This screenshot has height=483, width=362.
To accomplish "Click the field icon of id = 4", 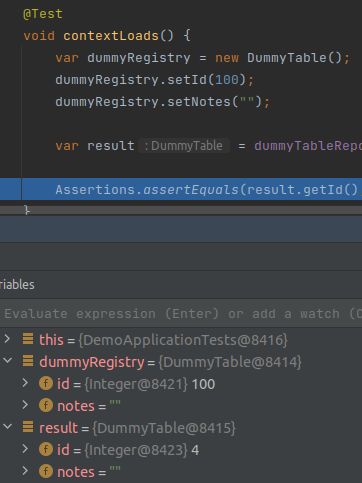I will (46, 449).
